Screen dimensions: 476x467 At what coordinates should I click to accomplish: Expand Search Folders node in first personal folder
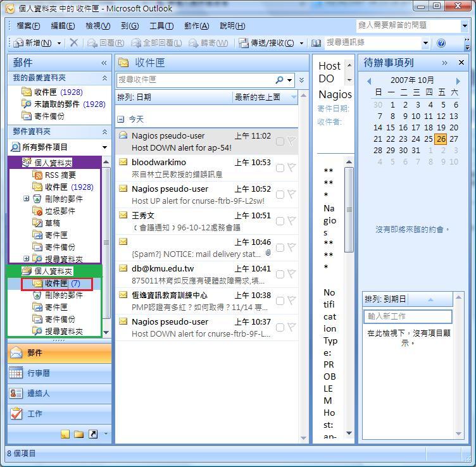tap(27, 259)
